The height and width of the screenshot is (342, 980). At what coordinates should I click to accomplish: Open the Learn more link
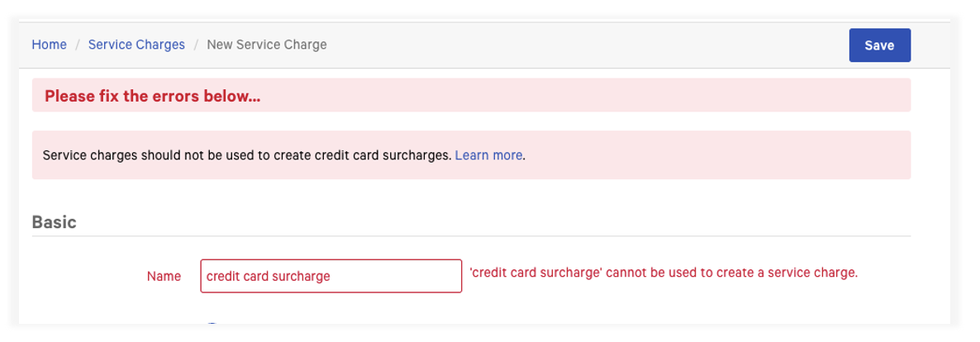click(x=488, y=154)
